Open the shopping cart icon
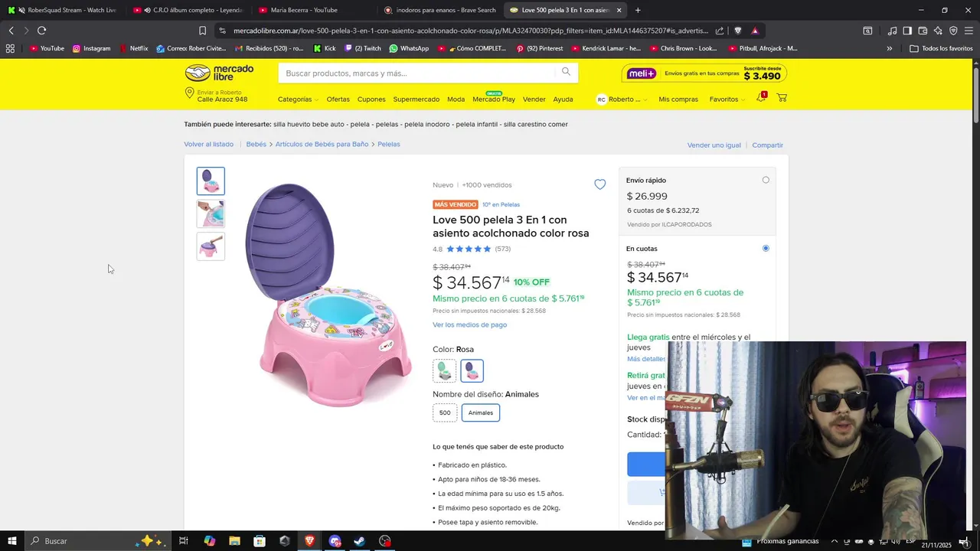The height and width of the screenshot is (551, 980). 782,98
